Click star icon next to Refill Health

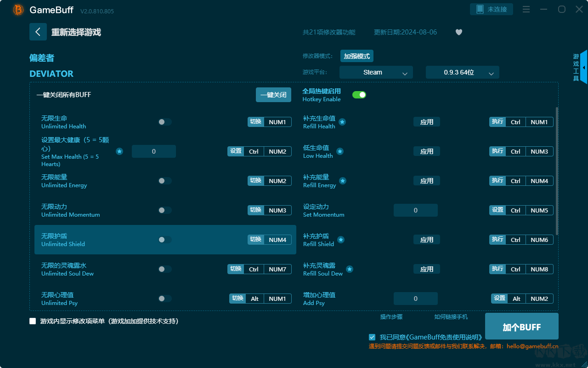coord(342,122)
